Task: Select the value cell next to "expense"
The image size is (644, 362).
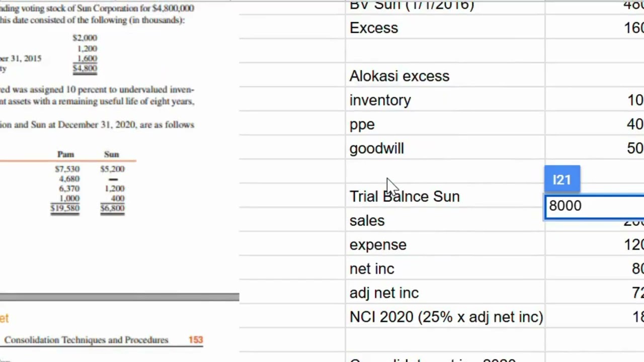Action: [x=595, y=245]
